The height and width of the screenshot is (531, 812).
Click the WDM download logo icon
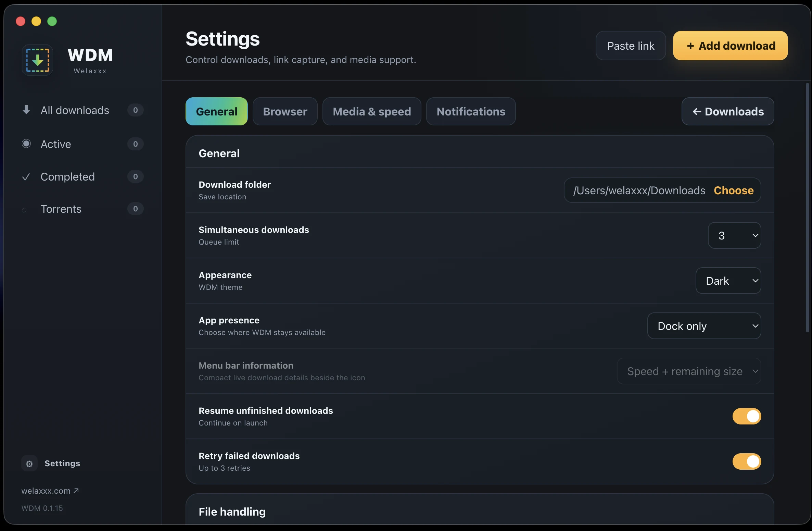click(x=37, y=60)
